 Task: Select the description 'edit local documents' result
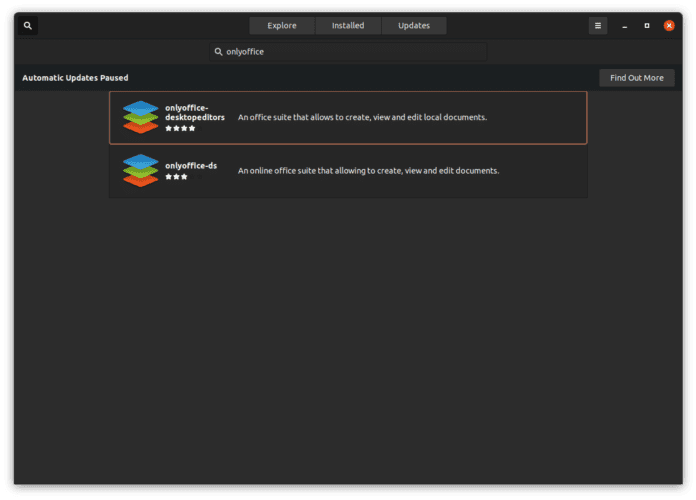click(x=362, y=117)
